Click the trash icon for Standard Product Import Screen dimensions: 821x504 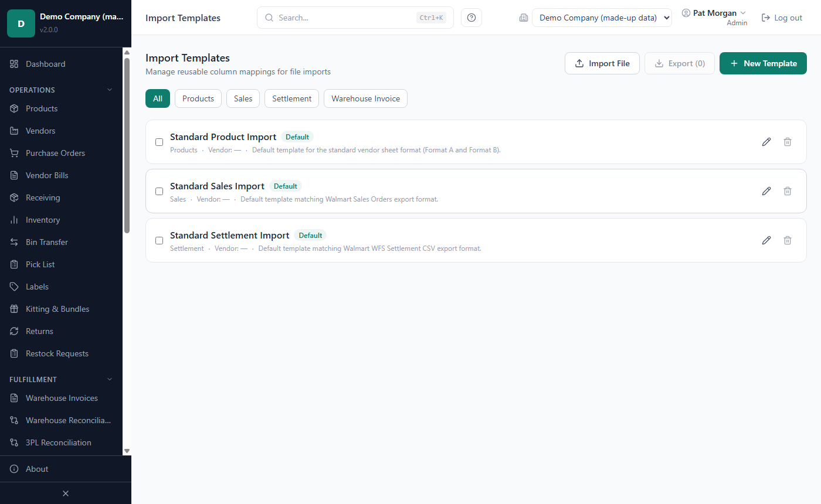point(788,142)
